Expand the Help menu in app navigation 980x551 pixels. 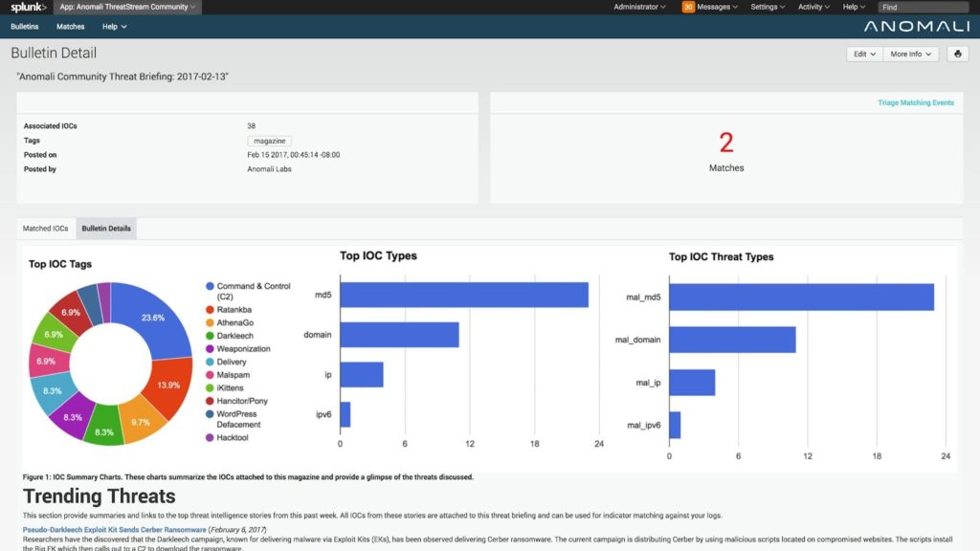115,27
